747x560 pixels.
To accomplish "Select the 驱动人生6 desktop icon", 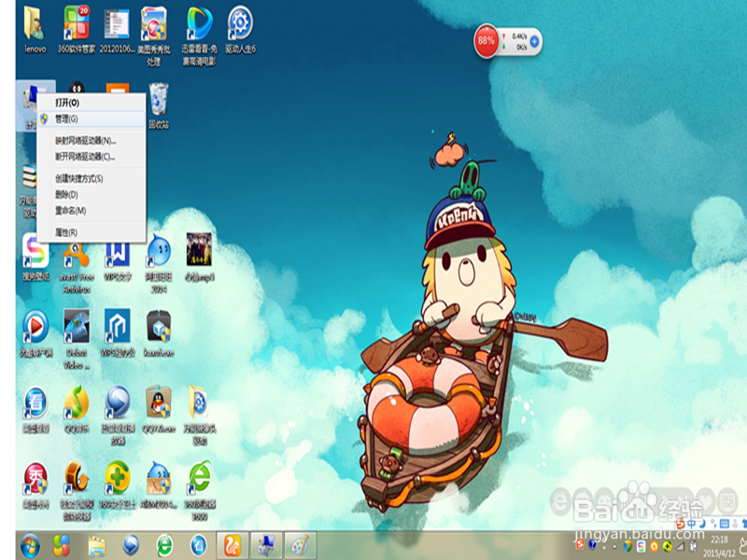I will coord(241,30).
